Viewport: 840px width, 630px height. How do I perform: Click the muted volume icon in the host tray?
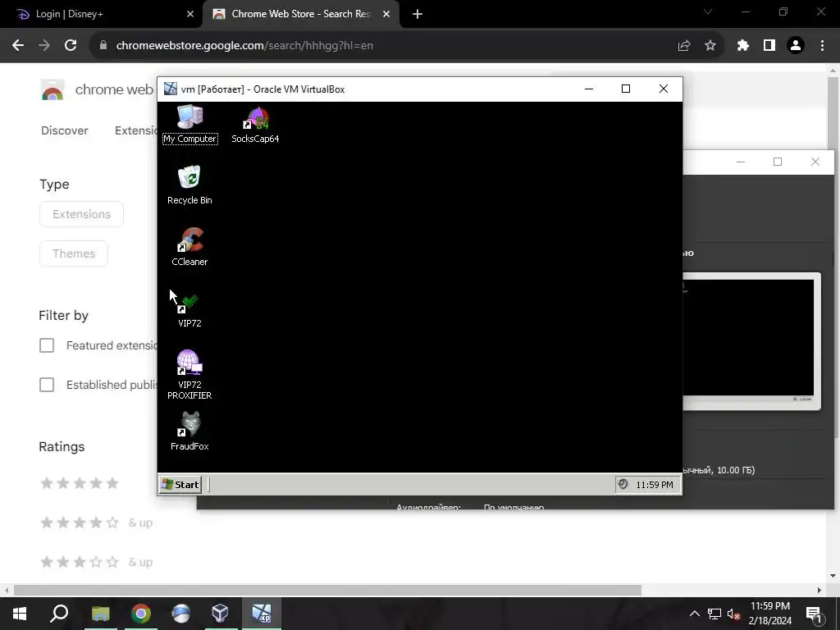734,614
